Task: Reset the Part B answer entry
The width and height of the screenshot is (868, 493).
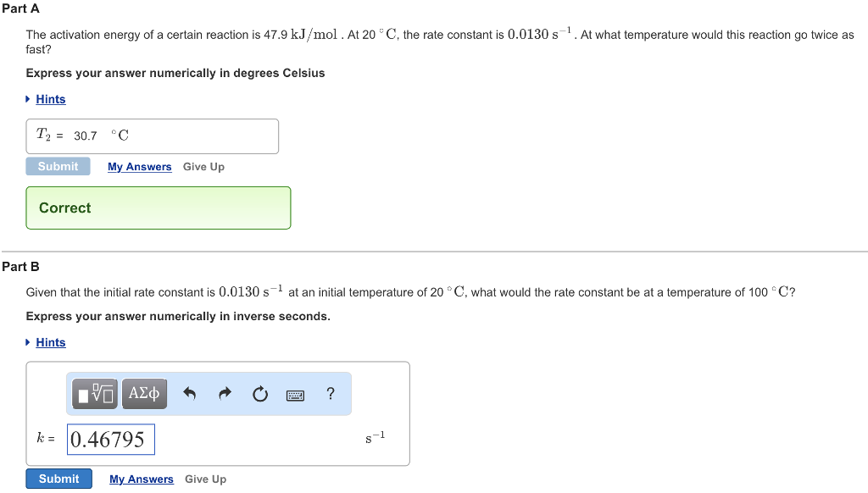Action: pyautogui.click(x=260, y=393)
